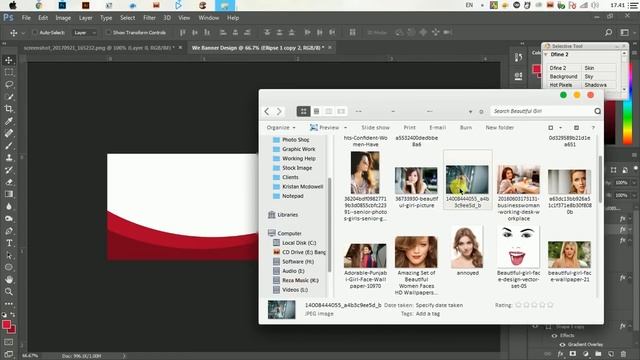Click the rainbow hue slider in Color panel

tap(628, 122)
